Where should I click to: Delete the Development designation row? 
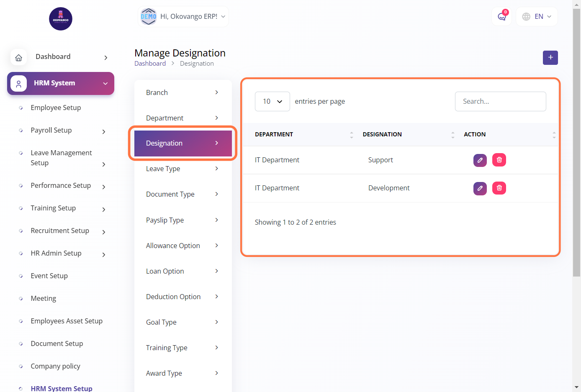point(499,188)
